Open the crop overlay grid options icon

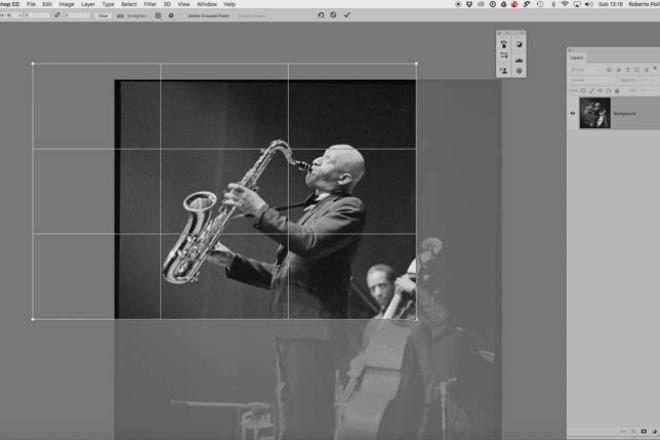click(158, 16)
